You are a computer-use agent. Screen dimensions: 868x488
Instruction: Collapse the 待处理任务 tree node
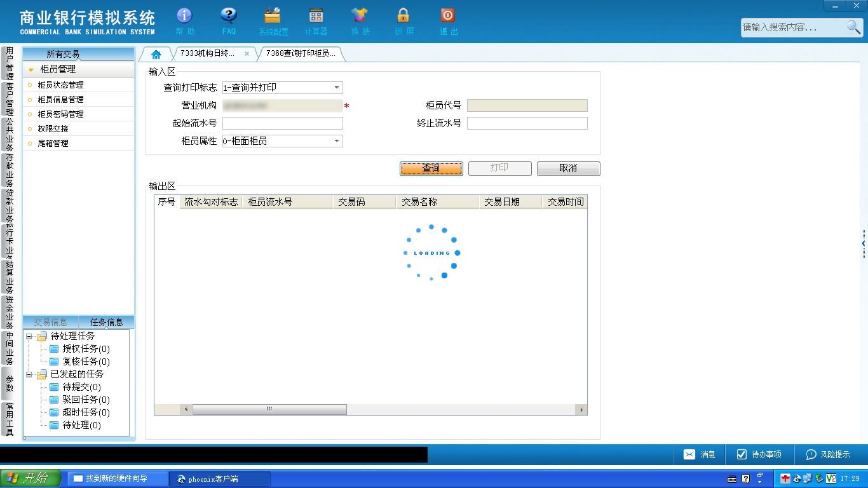[29, 336]
